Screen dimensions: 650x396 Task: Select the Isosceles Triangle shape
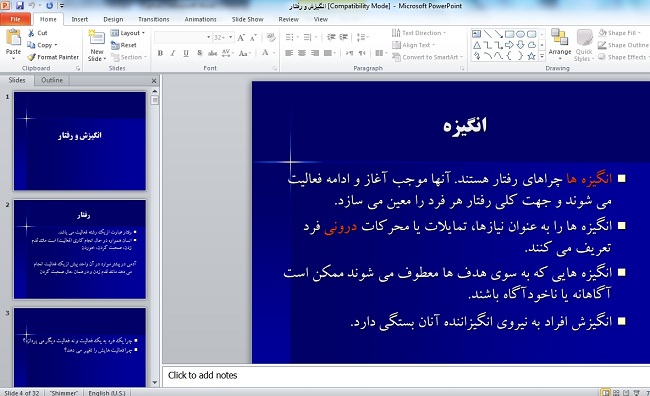tap(477, 45)
